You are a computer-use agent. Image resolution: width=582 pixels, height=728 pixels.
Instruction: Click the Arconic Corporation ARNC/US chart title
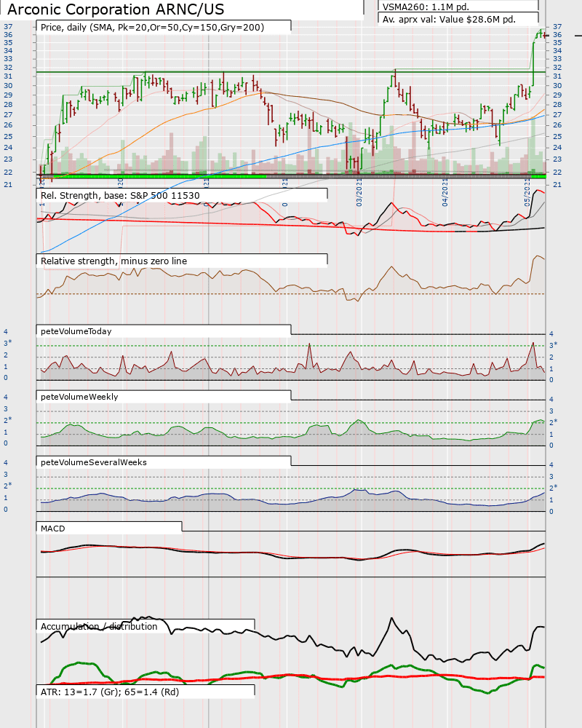click(x=116, y=9)
